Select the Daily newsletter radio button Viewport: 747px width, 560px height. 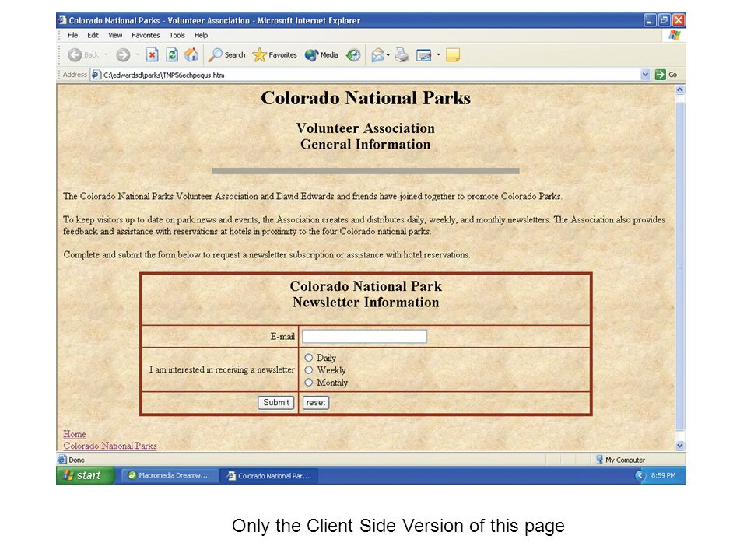[x=309, y=358]
